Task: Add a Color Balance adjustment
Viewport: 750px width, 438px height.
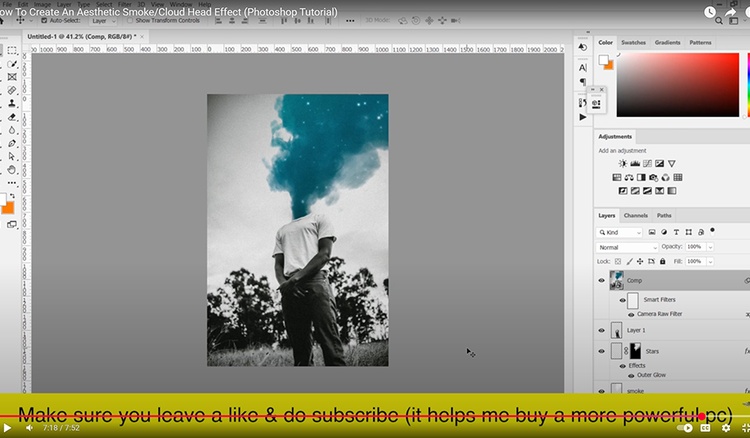Action: click(629, 177)
